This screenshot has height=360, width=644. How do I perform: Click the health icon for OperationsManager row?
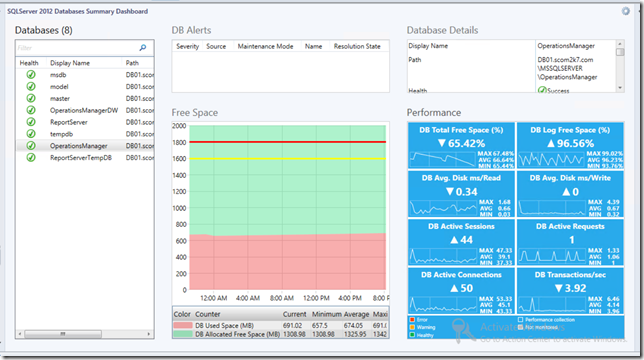point(31,146)
